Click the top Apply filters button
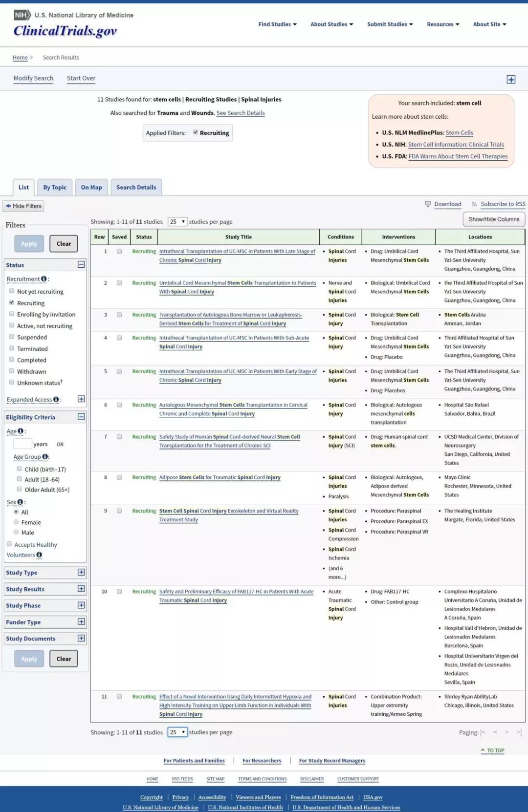Screen dimensions: 528x812 click(x=29, y=243)
